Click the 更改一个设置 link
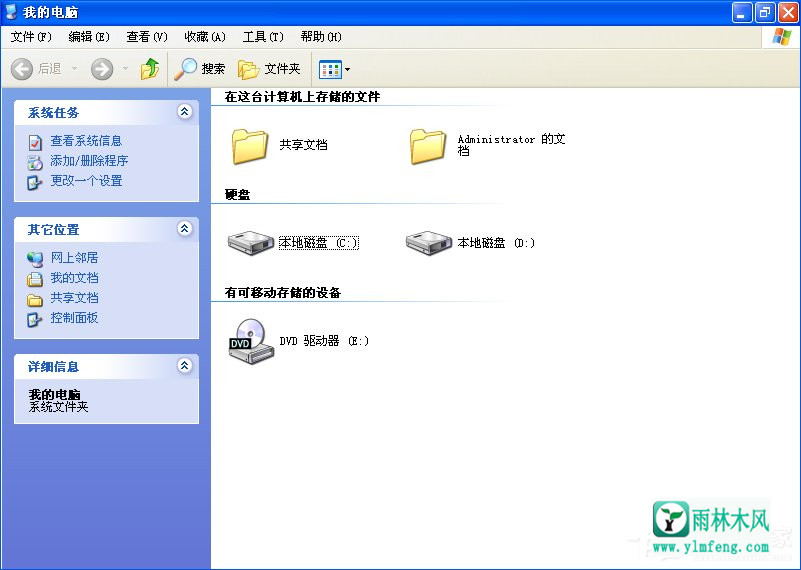 [86, 181]
